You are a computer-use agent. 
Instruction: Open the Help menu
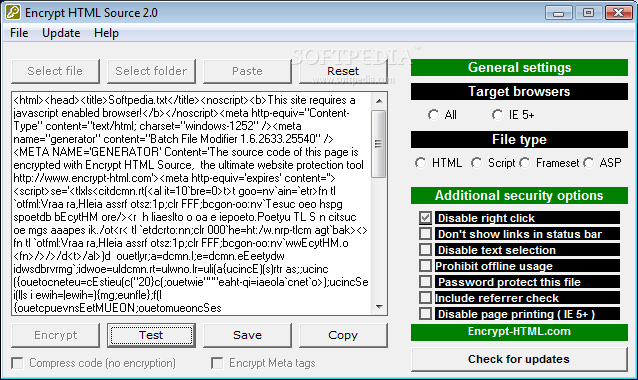[106, 33]
